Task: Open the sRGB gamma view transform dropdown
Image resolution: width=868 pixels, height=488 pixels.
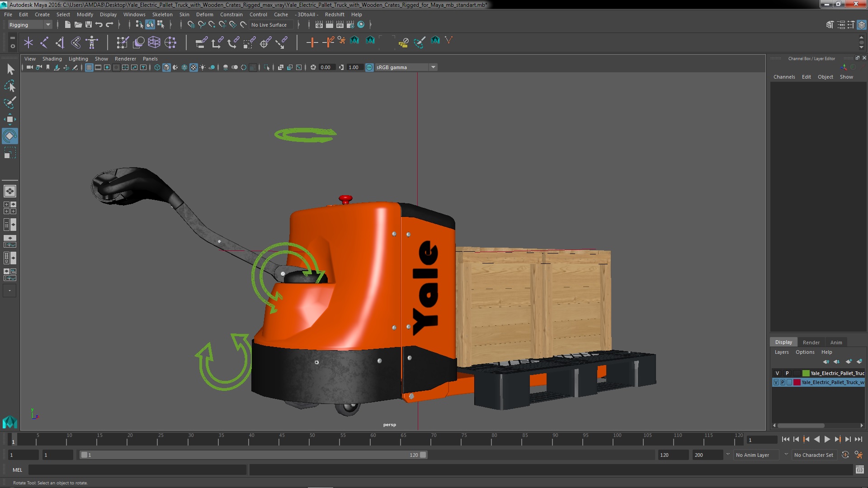Action: coord(406,67)
